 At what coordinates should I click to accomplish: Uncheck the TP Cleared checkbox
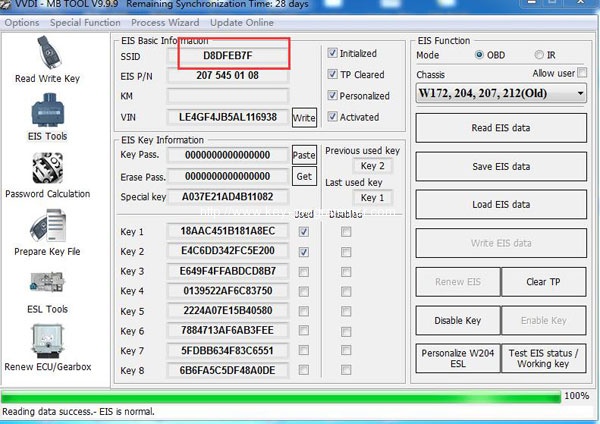pos(333,75)
